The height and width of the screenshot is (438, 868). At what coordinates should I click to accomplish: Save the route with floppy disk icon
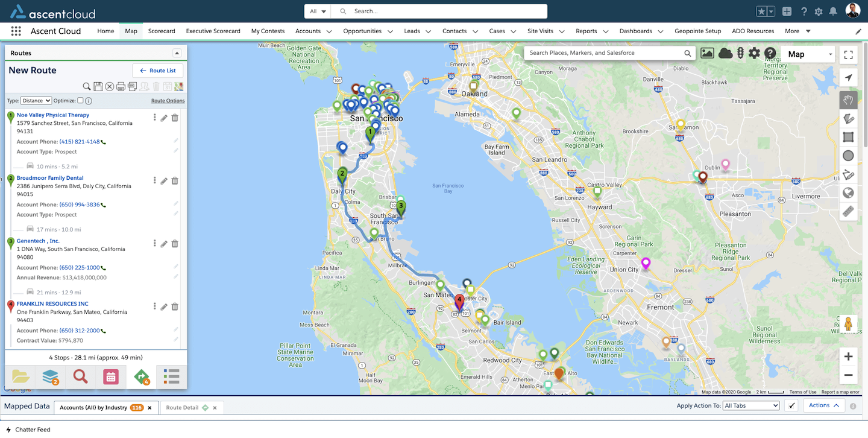98,87
